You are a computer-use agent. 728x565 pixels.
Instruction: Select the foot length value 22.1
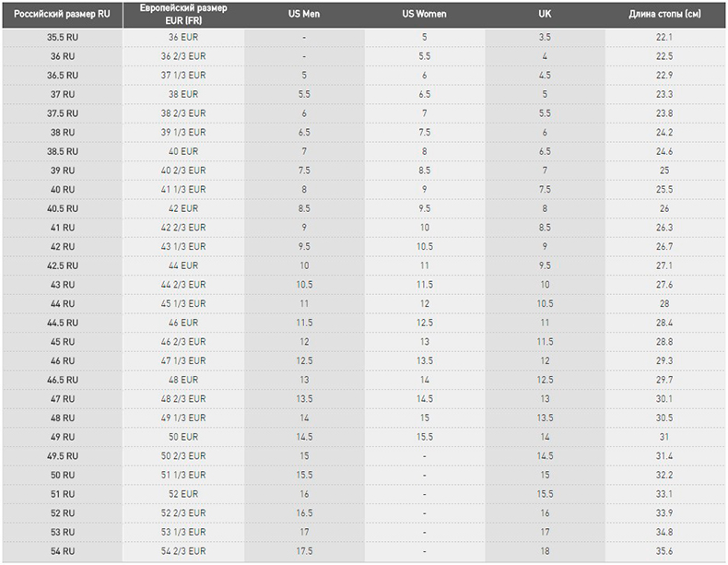[x=664, y=37]
